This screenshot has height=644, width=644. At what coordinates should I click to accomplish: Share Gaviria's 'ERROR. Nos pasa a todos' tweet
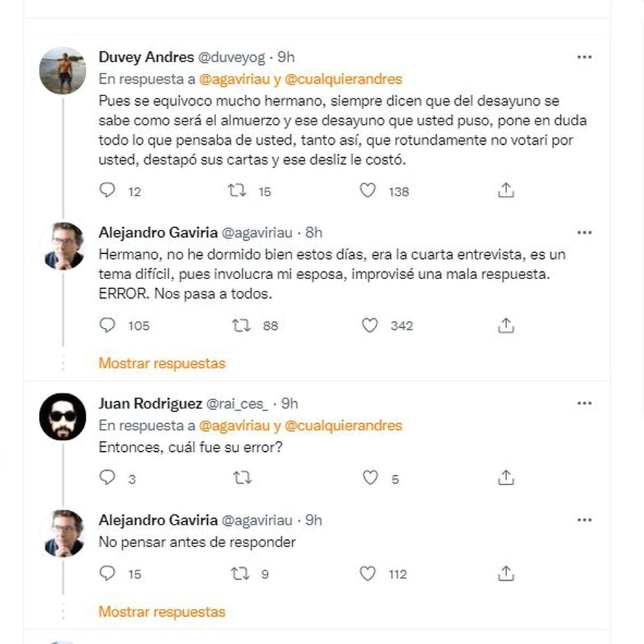pyautogui.click(x=506, y=325)
